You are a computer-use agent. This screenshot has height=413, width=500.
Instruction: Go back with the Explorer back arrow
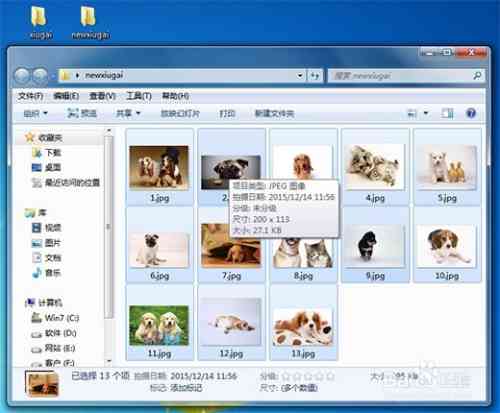click(22, 76)
